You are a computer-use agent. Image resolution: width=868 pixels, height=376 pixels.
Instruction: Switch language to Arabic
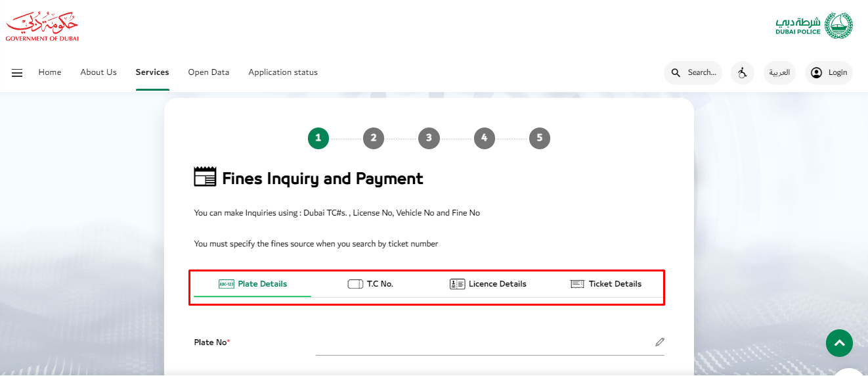tap(779, 73)
